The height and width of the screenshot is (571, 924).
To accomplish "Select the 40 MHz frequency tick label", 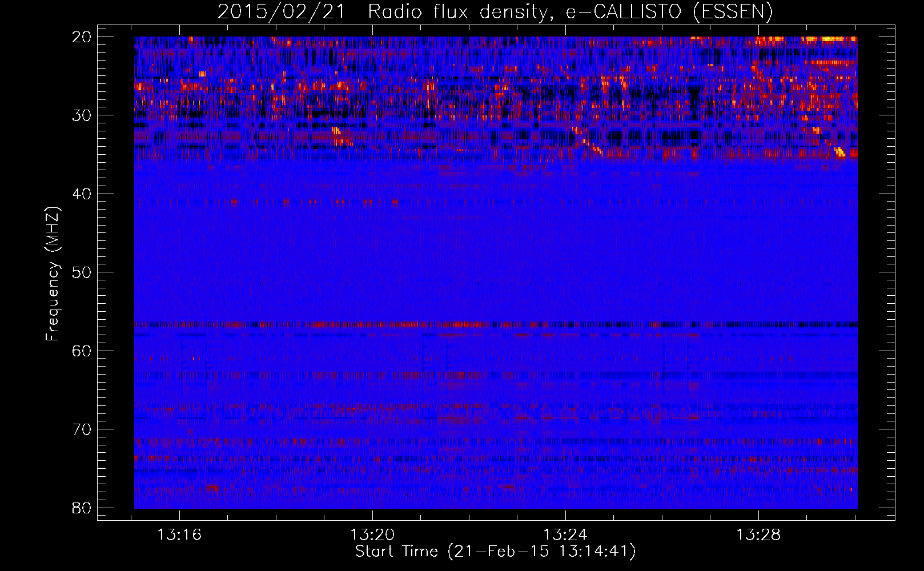I will (x=82, y=194).
